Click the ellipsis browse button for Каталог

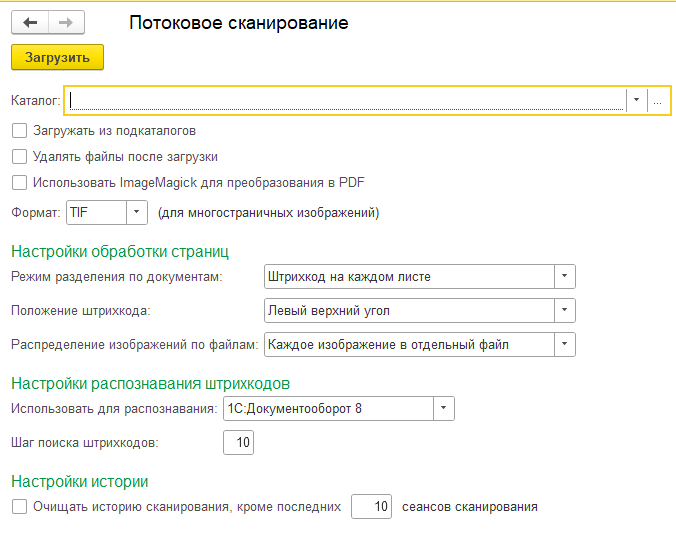pos(658,100)
